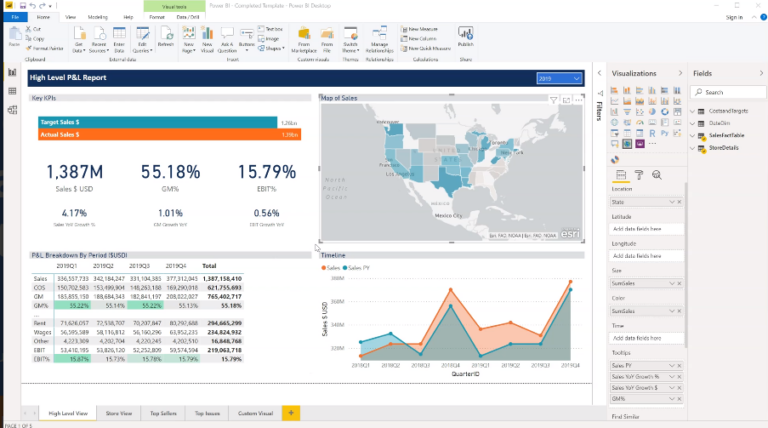The width and height of the screenshot is (768, 428).
Task: Open the Modeling ribbon tab
Action: (98, 18)
